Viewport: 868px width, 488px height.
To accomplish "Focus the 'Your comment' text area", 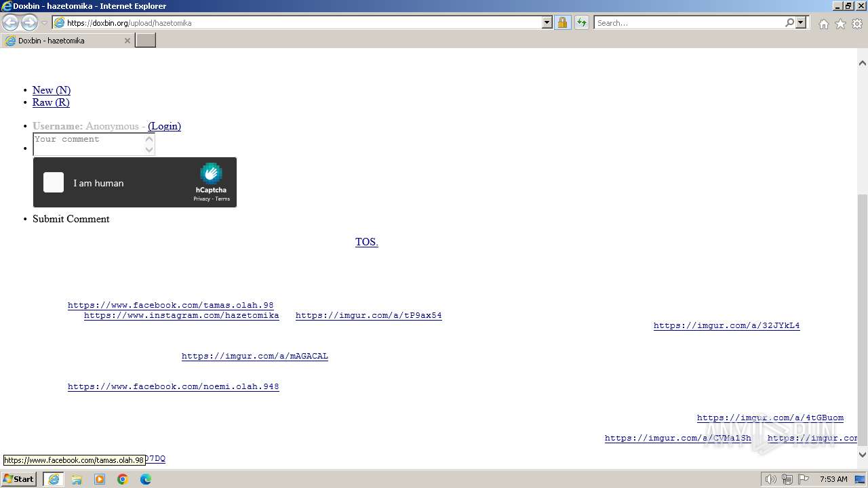I will click(89, 144).
